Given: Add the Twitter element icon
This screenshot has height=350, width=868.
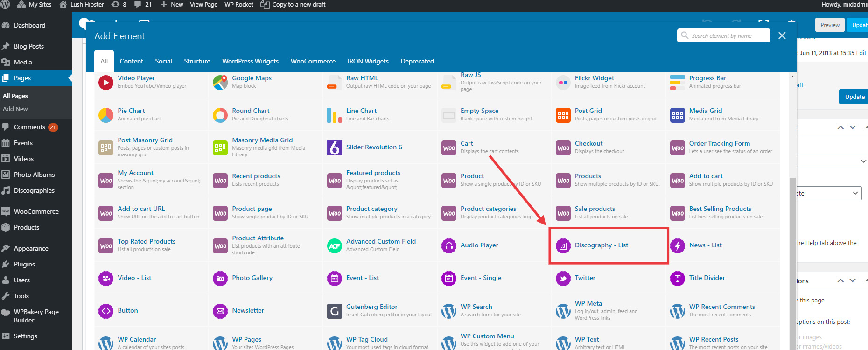Looking at the screenshot, I should coord(563,279).
